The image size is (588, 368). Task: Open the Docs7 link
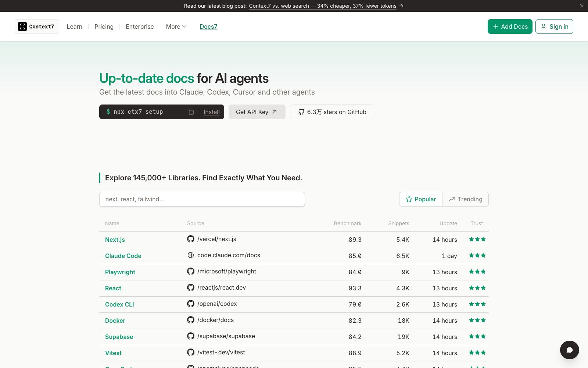pos(208,26)
